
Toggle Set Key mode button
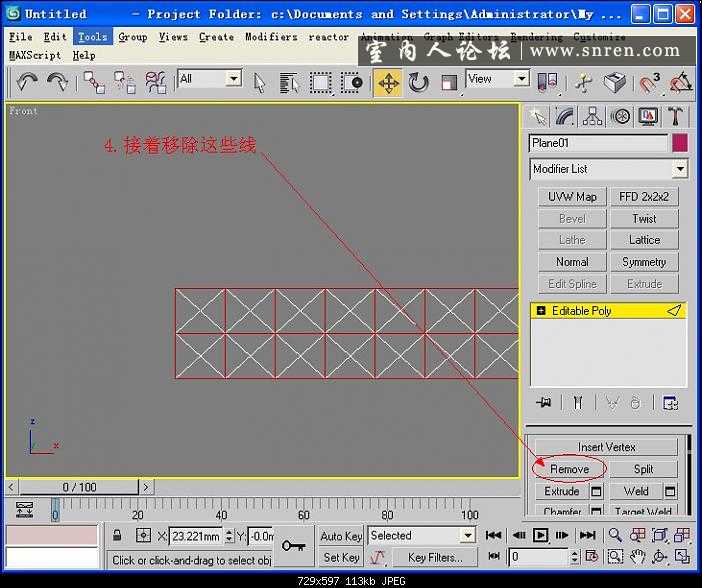pos(341,557)
